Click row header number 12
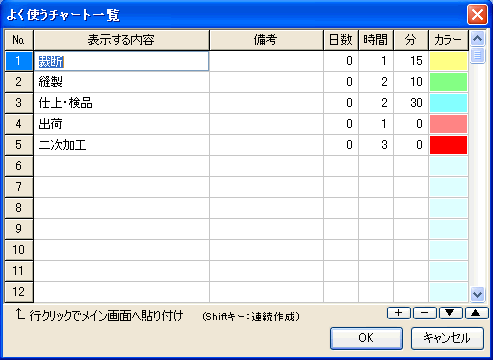Viewport: 493px width, 360px height. [x=19, y=292]
